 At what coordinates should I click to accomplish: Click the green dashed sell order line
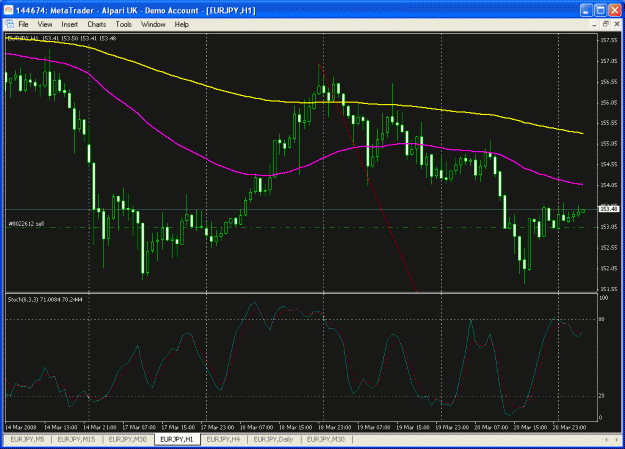303,227
